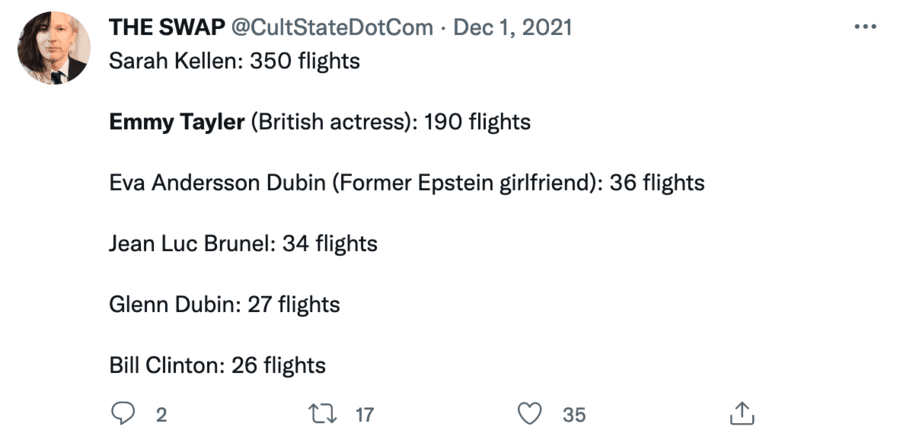Viewport: 900px width, 443px height.
Task: Click the Dec 1, 2021 timestamp
Action: pos(513,27)
